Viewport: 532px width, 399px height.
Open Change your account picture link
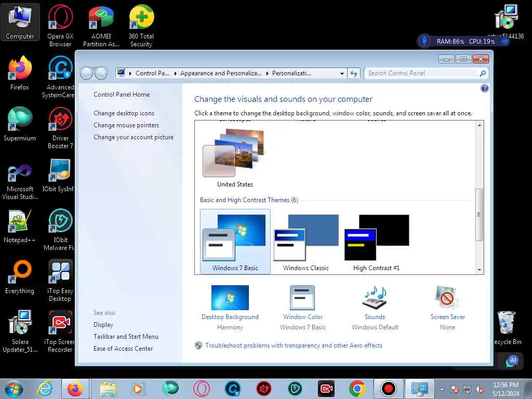[x=134, y=137]
